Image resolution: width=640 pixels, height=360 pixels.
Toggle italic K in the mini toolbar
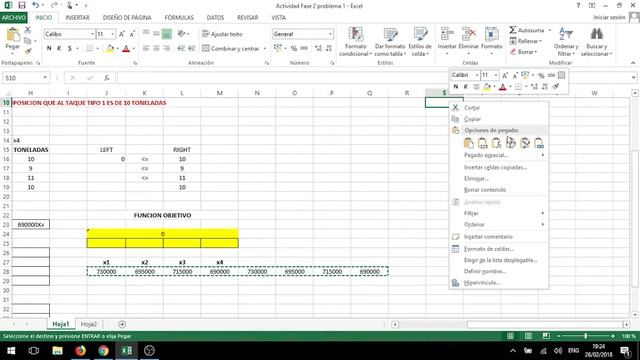click(x=465, y=87)
